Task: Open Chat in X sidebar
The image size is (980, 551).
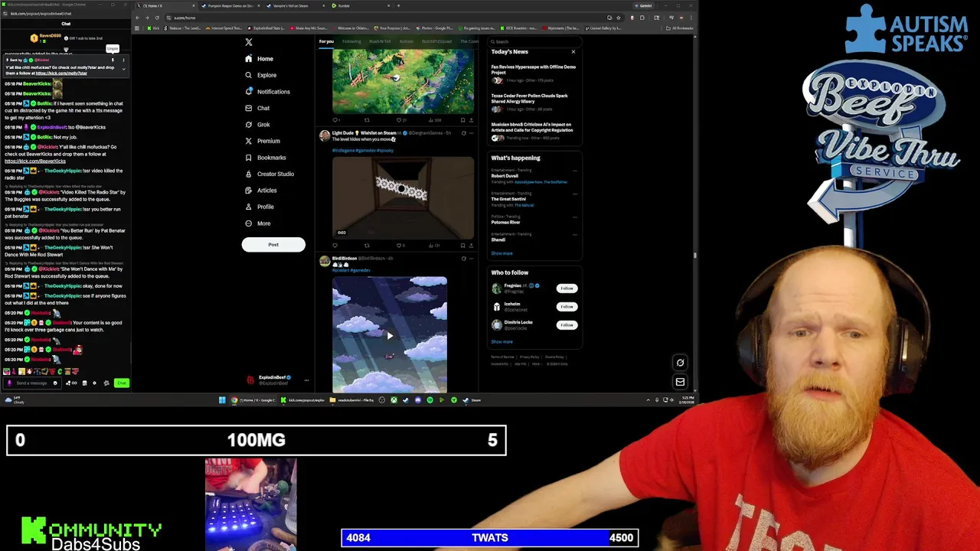Action: click(x=257, y=108)
